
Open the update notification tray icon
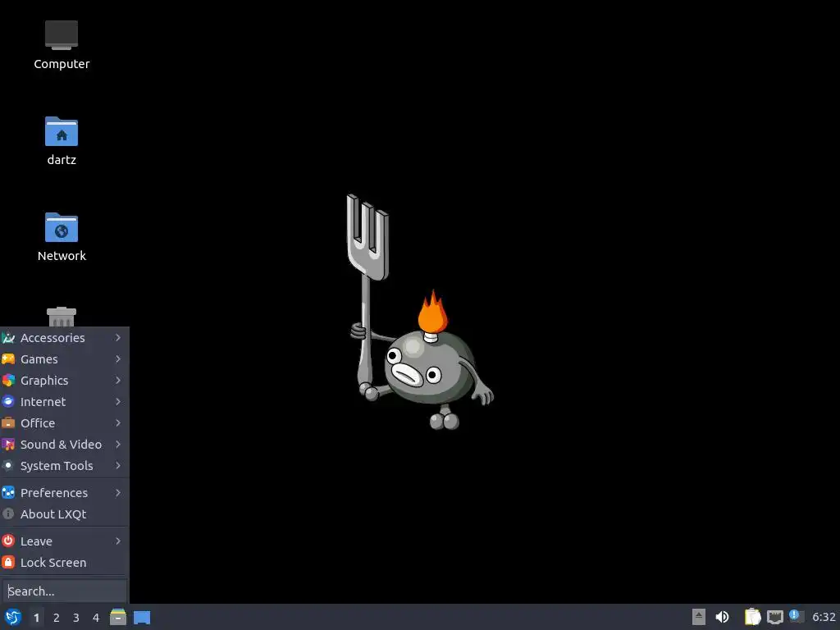tap(797, 617)
